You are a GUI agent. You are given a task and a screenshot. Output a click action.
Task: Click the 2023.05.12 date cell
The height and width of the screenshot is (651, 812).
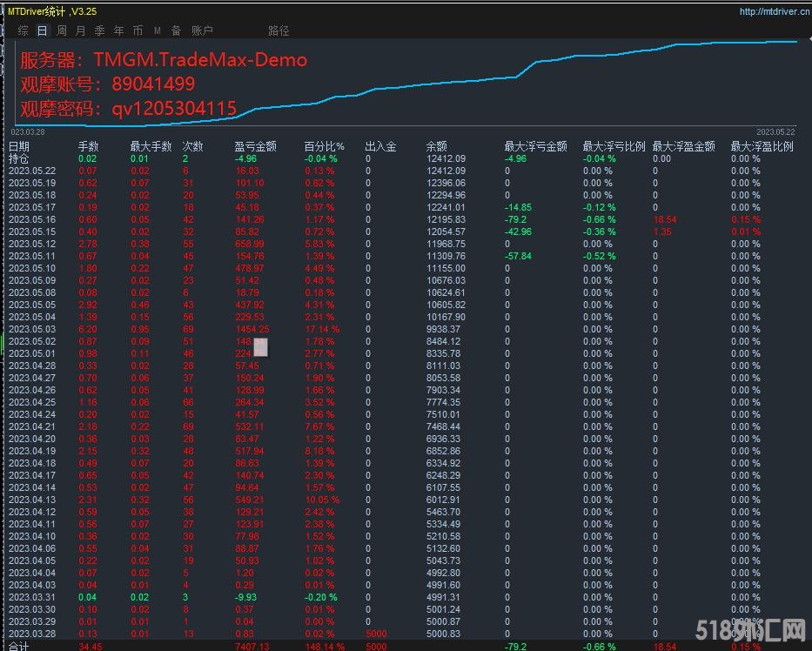point(32,244)
